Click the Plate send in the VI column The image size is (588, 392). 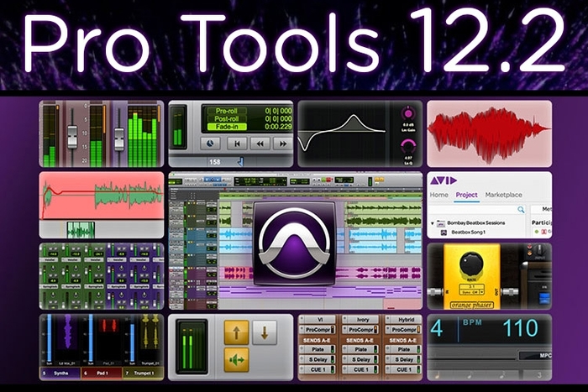[x=318, y=349]
